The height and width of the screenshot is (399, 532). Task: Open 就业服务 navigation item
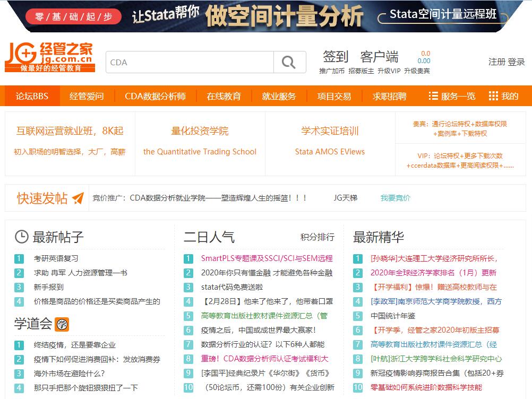click(x=279, y=96)
